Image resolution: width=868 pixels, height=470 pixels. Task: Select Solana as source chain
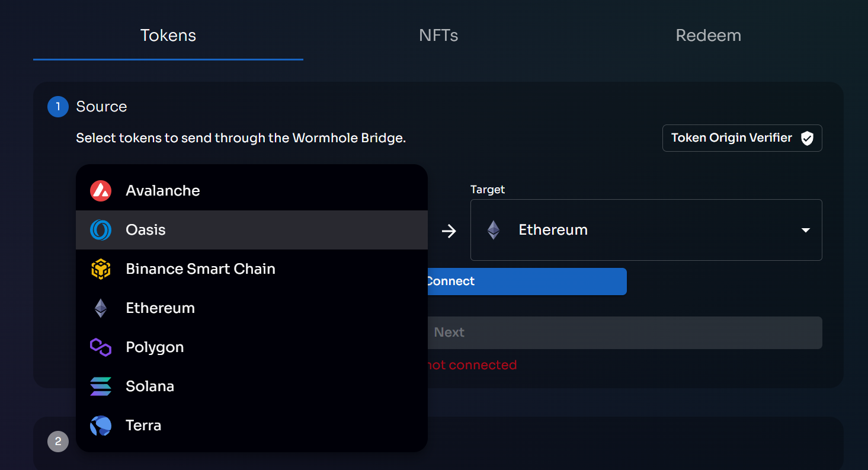[252, 386]
